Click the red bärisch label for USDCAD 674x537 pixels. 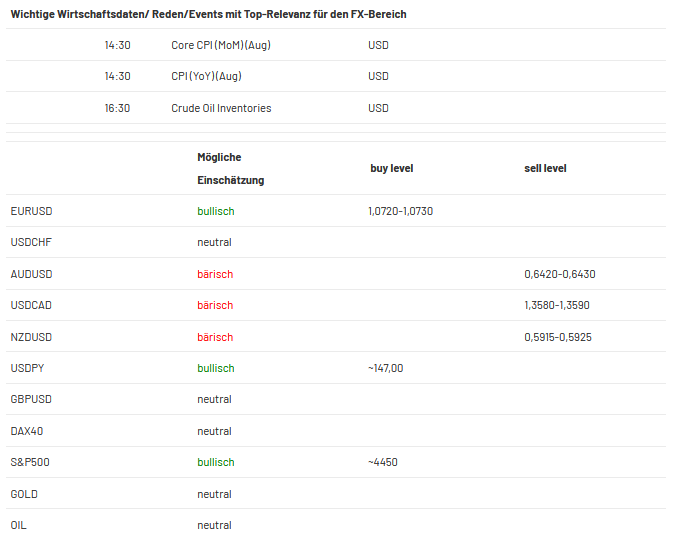(x=215, y=305)
